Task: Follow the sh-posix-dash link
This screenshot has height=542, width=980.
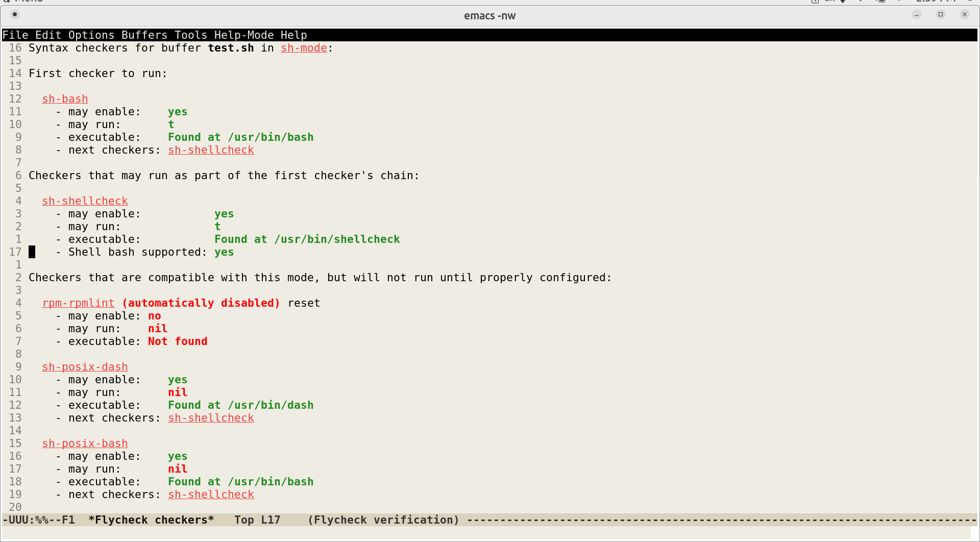Action: pos(85,366)
